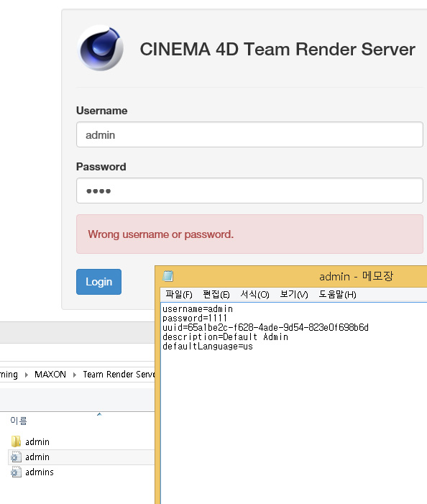This screenshot has width=427, height=504.
Task: Select the Team Render Server breadcrumb
Action: click(x=119, y=375)
